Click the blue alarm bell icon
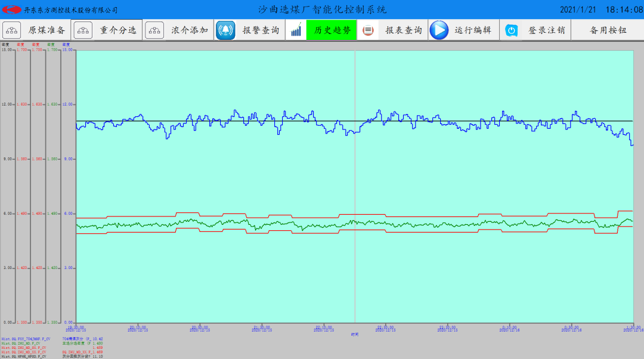This screenshot has width=644, height=359. 225,30
